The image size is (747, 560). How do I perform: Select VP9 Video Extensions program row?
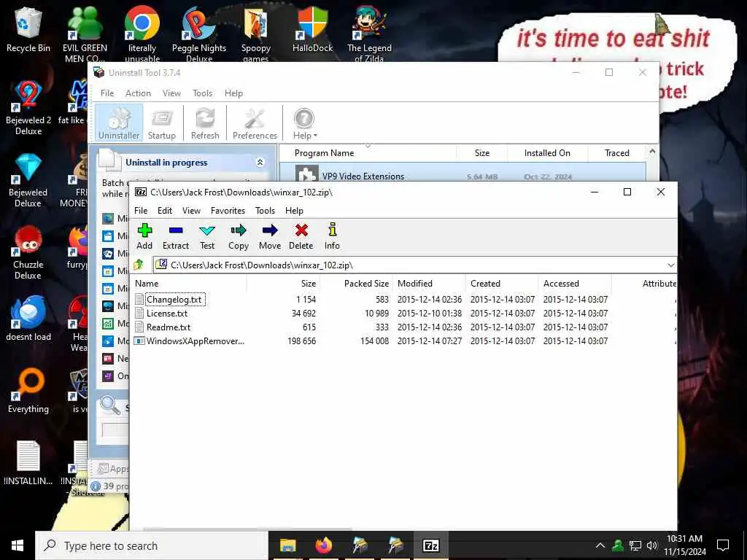pyautogui.click(x=462, y=174)
